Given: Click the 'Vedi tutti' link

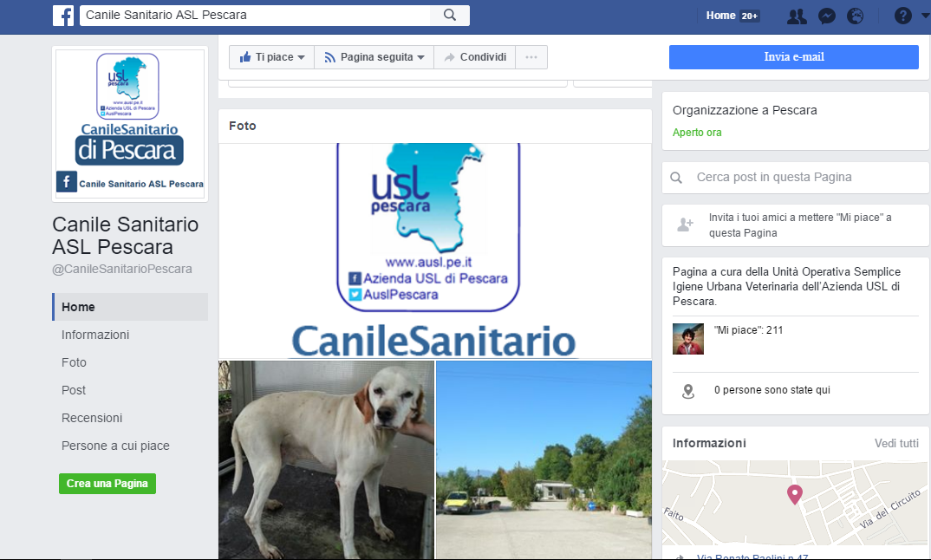Looking at the screenshot, I should 896,443.
